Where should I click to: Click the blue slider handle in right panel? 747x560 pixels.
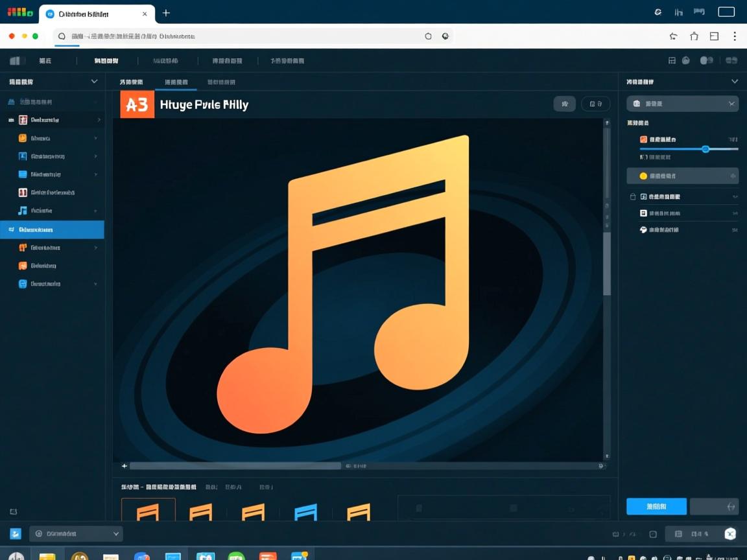[705, 149]
